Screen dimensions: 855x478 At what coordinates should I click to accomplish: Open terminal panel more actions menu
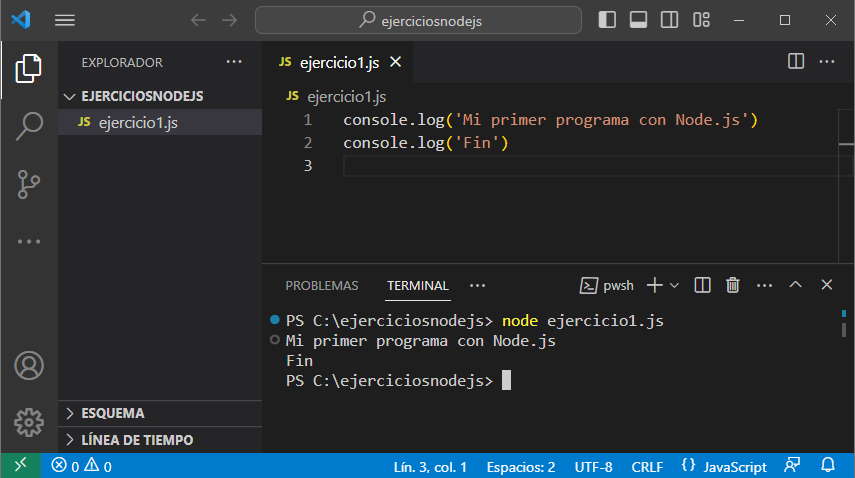[764, 286]
